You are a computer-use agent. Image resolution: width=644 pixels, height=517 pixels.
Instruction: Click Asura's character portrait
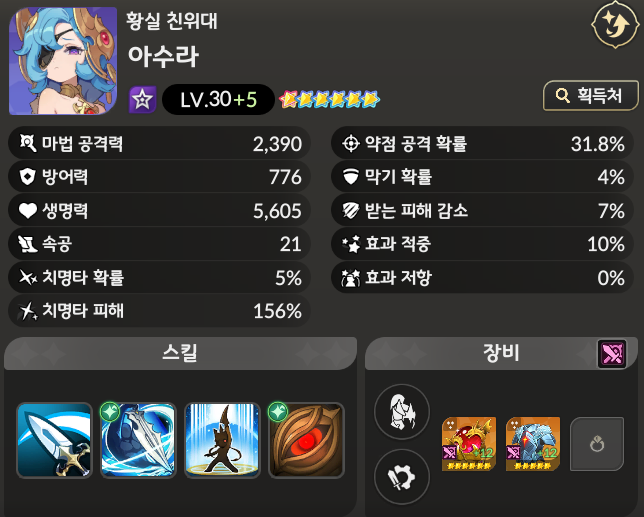point(63,60)
